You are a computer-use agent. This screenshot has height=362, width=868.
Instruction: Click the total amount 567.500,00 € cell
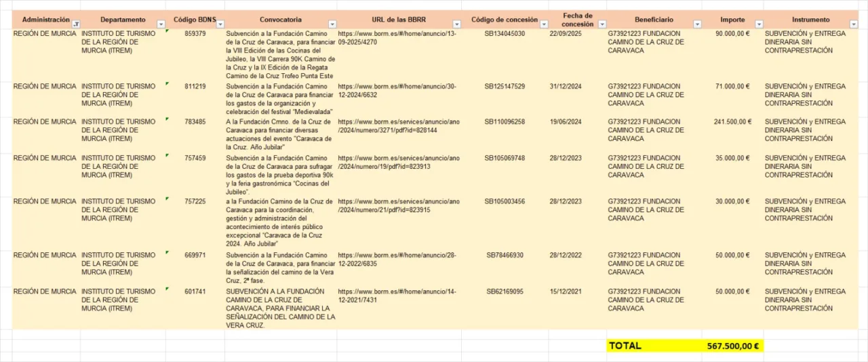732,346
